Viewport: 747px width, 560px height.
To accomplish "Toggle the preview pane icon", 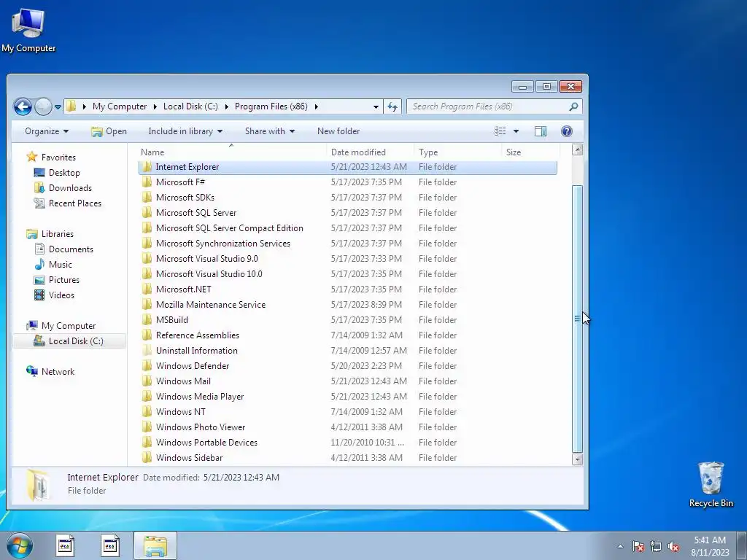I will (x=541, y=131).
